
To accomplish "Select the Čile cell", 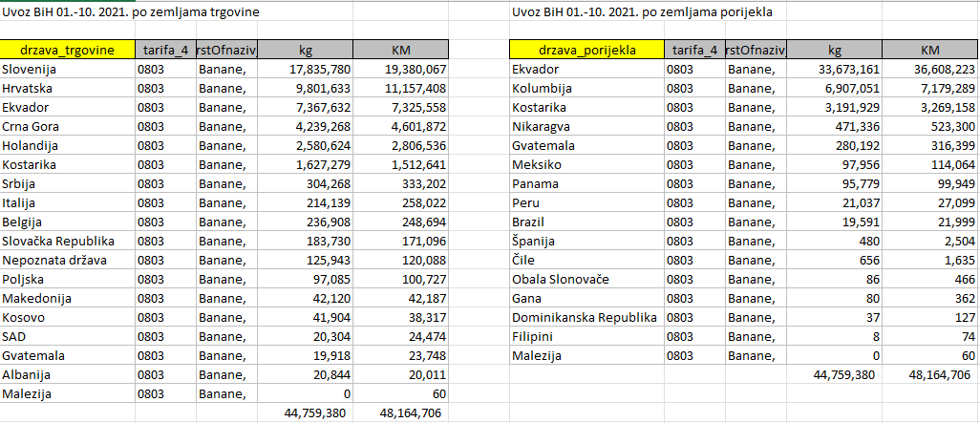I will point(586,261).
